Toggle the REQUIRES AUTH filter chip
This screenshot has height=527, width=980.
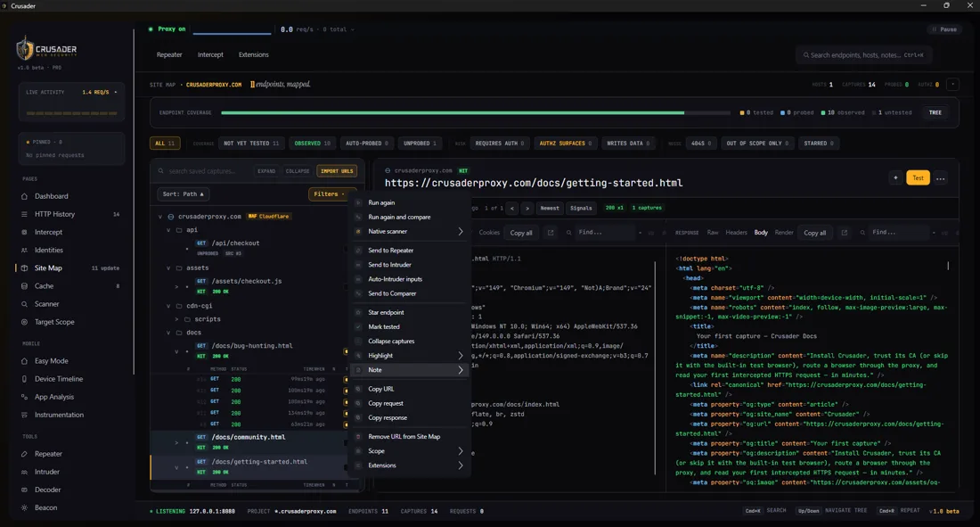pyautogui.click(x=500, y=144)
